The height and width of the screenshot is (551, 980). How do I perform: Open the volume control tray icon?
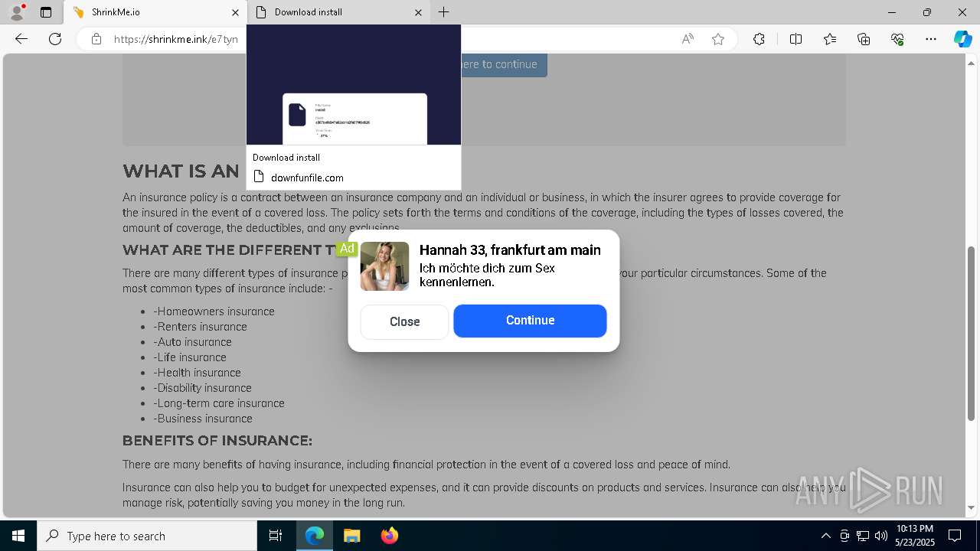881,536
